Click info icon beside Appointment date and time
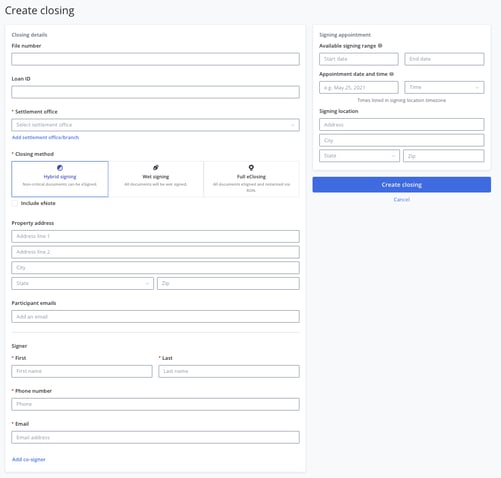The image size is (501, 478). point(391,74)
